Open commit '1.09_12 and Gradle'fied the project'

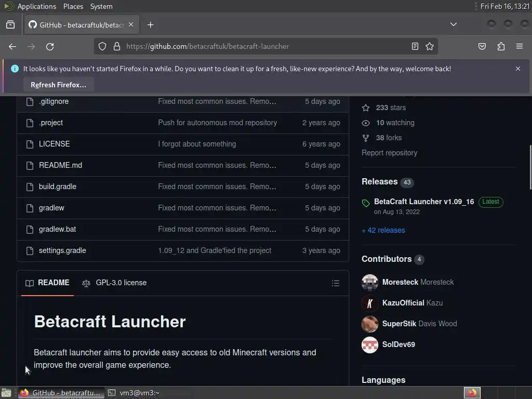[215, 251]
